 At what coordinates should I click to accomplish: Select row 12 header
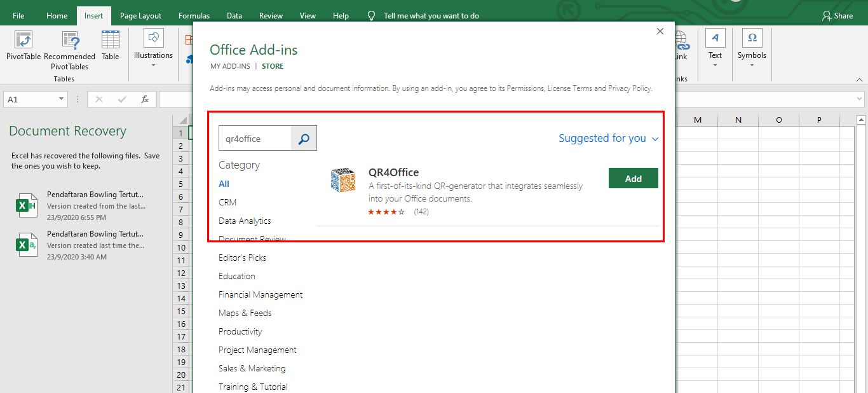pos(181,273)
